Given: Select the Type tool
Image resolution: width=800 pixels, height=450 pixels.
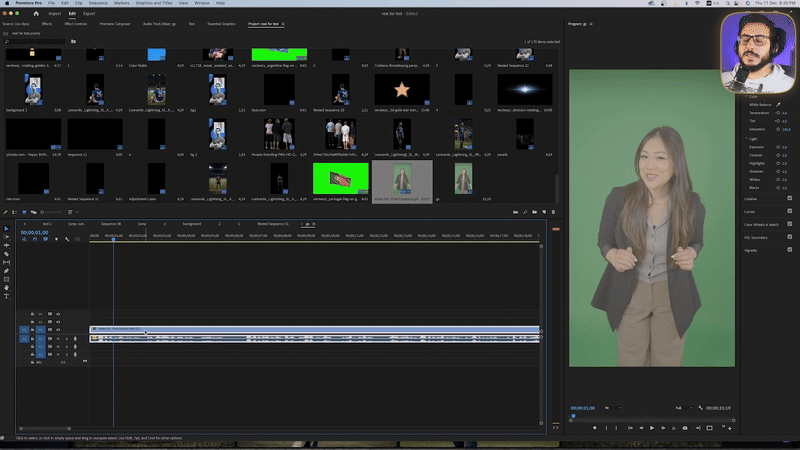Looking at the screenshot, I should [x=7, y=297].
